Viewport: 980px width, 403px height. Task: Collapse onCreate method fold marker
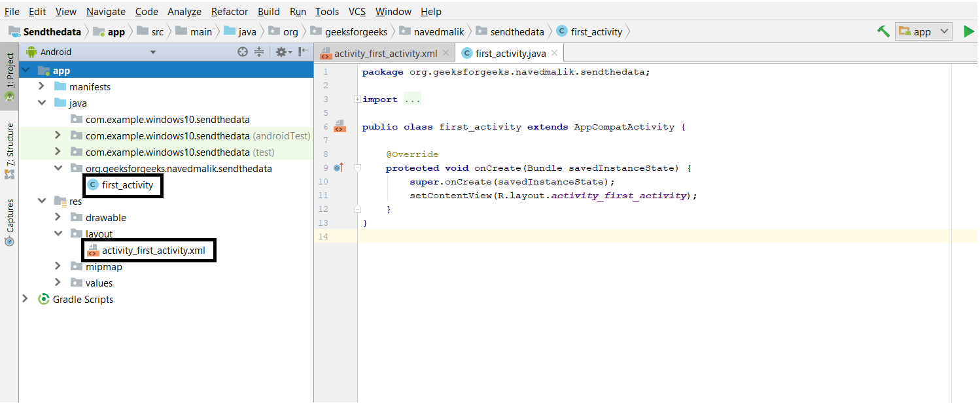(x=357, y=168)
